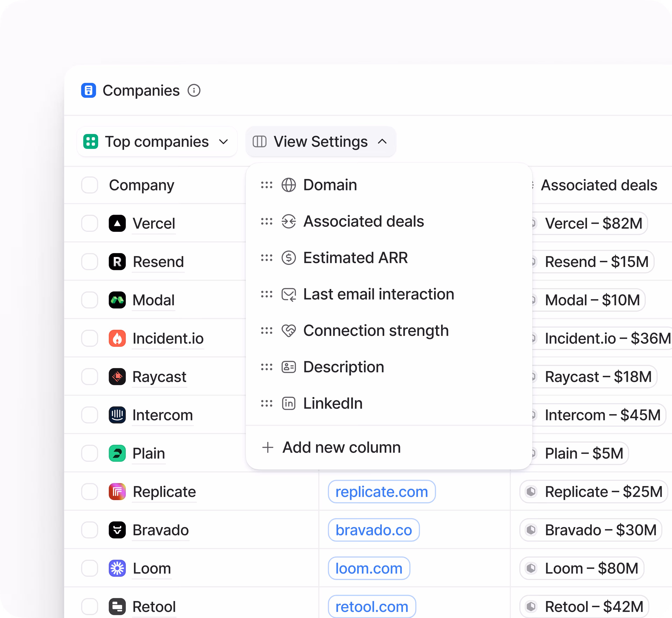Click the Incident.io flame logo
This screenshot has height=618, width=672.
click(x=117, y=338)
